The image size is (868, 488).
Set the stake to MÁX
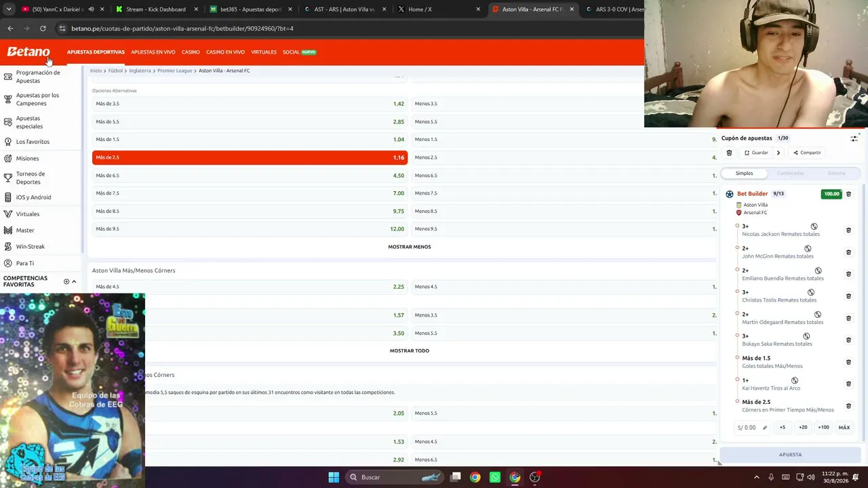[x=844, y=428]
